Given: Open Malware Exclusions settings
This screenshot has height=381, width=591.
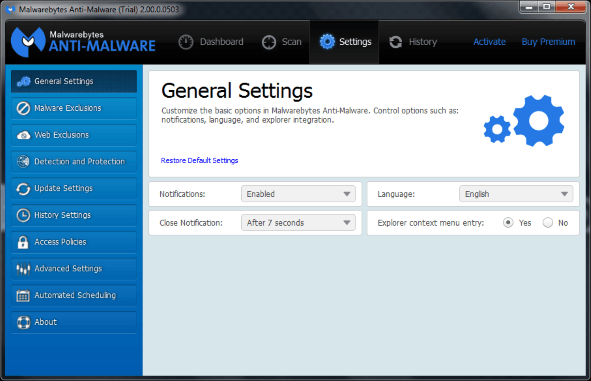Looking at the screenshot, I should coord(74,108).
